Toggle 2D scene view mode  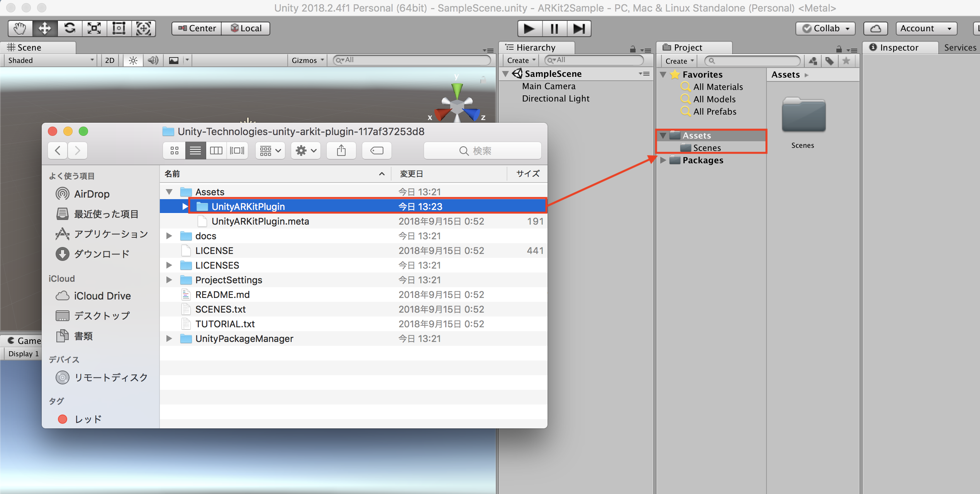(110, 60)
